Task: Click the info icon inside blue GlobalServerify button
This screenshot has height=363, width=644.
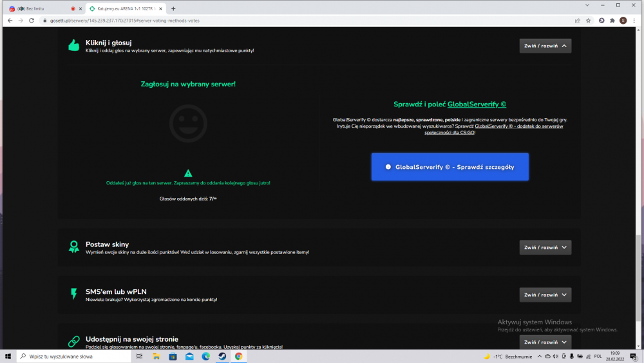Action: (x=388, y=167)
